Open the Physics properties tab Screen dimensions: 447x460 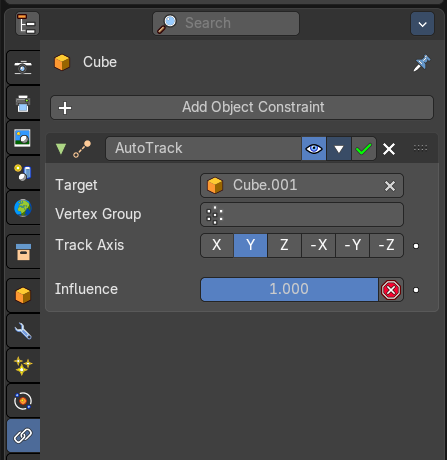click(23, 401)
